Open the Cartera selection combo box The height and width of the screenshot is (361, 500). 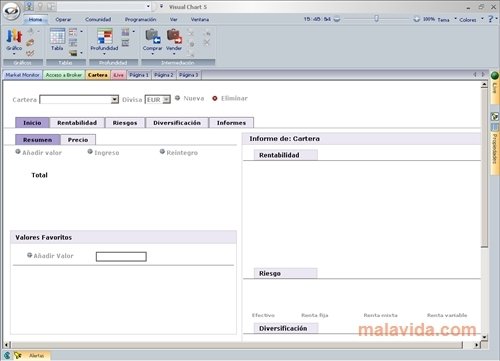[x=79, y=99]
